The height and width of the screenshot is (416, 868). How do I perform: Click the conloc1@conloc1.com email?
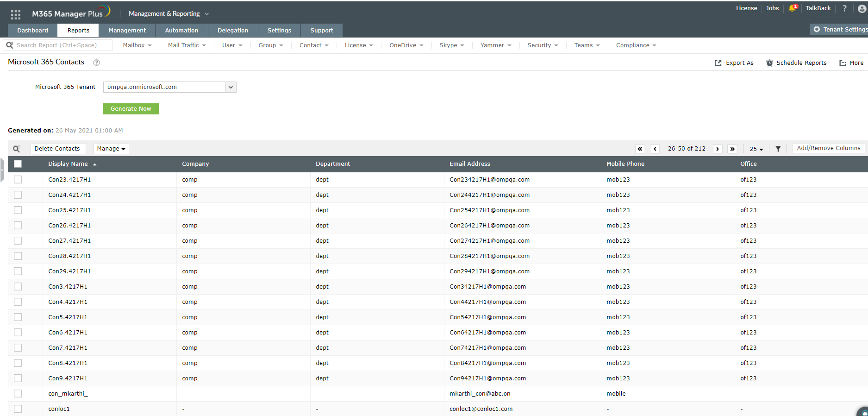click(481, 409)
